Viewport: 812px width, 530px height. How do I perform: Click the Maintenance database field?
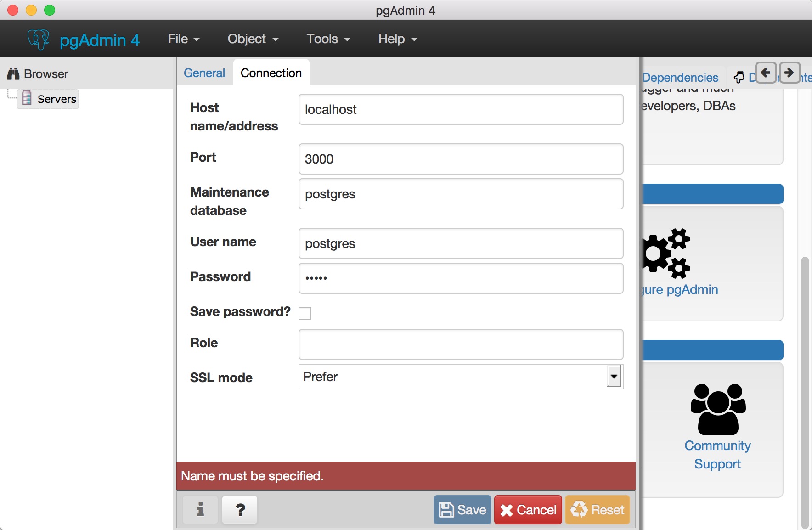pyautogui.click(x=461, y=194)
